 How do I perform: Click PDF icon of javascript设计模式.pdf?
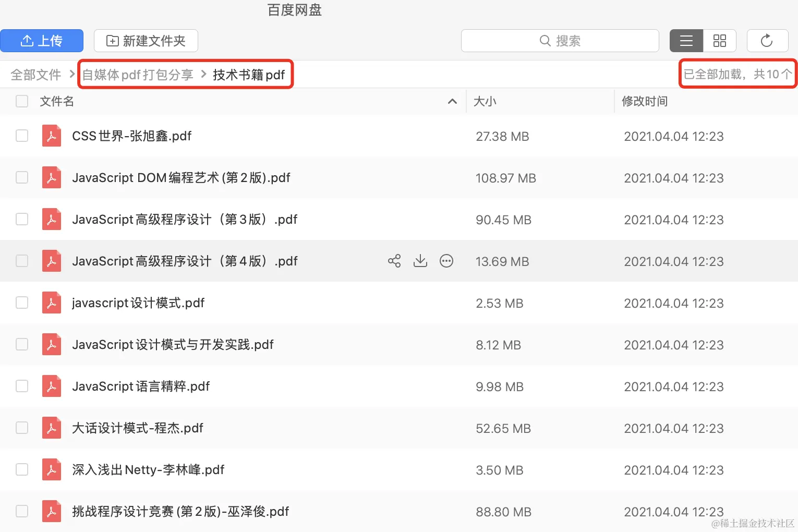52,303
